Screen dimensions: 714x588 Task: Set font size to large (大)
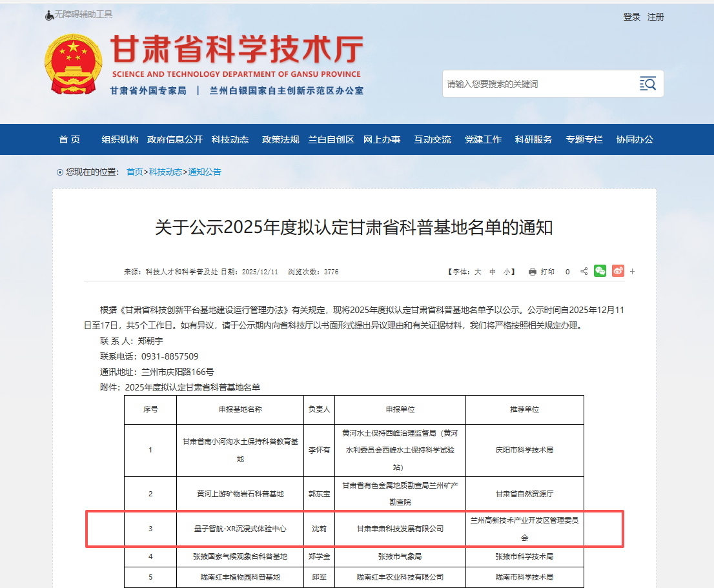(x=478, y=272)
